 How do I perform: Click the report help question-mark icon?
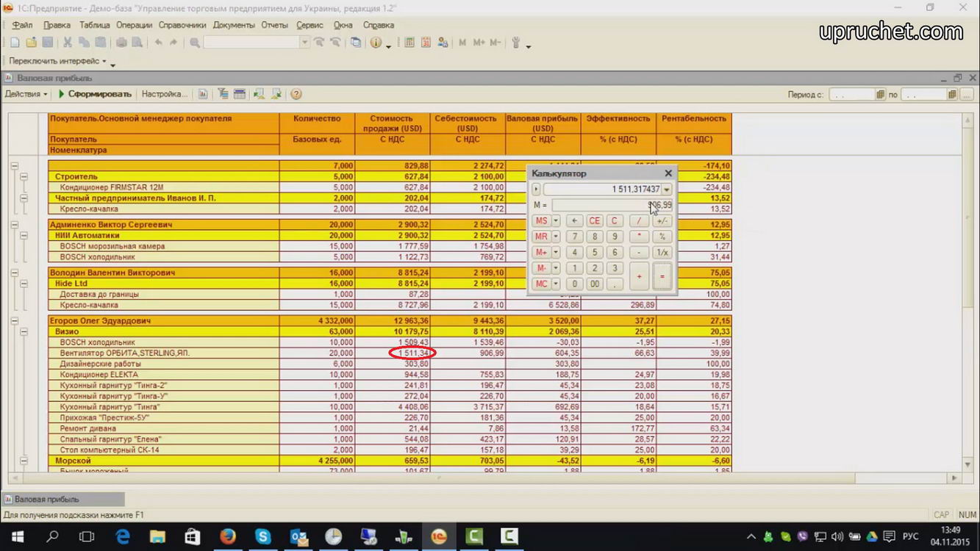296,94
